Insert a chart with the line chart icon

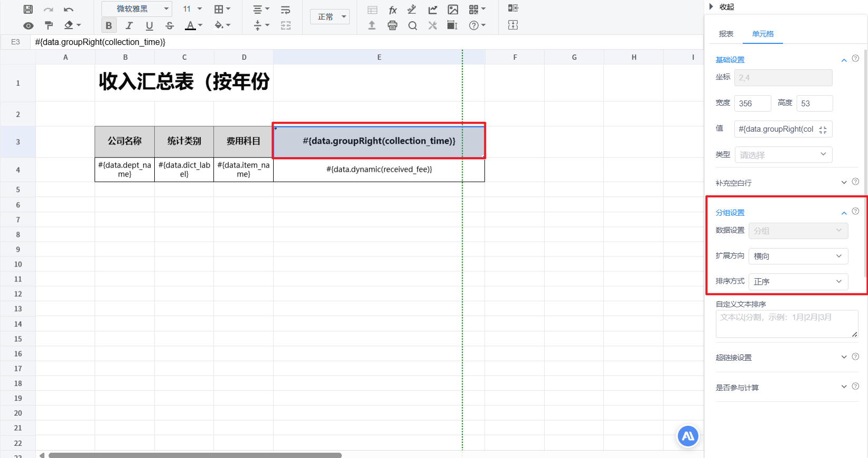(x=433, y=10)
